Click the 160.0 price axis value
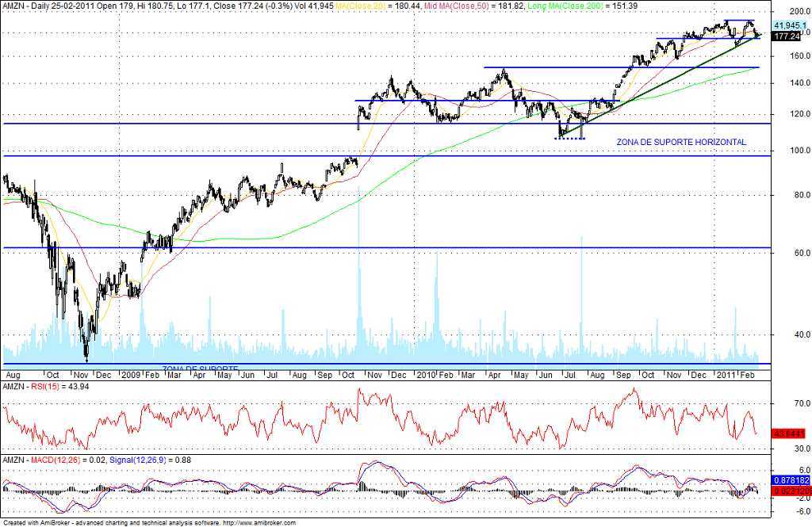The height and width of the screenshot is (527, 812). (799, 56)
